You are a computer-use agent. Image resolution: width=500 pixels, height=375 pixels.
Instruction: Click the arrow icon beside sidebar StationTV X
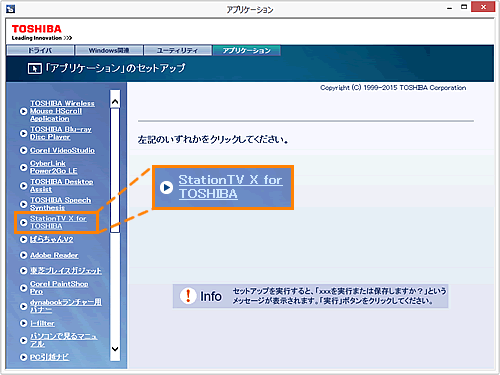(23, 222)
